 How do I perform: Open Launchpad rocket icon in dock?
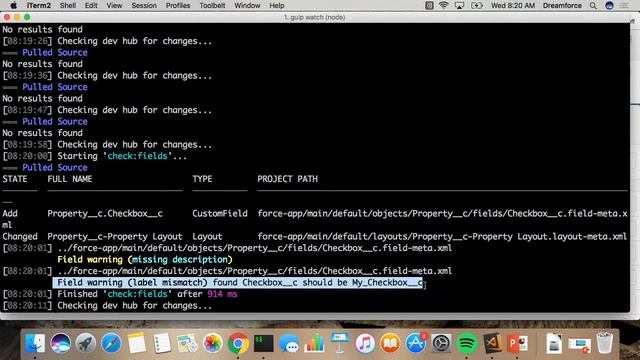pos(85,343)
